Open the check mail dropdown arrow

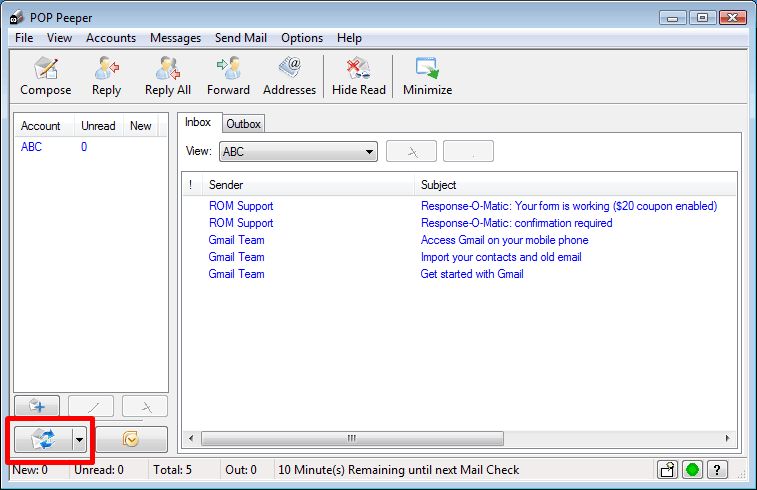79,439
